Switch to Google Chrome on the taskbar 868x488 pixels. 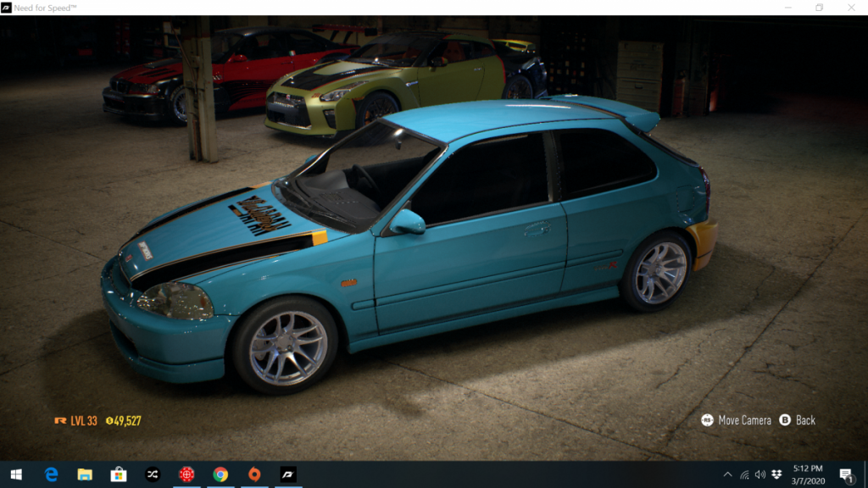[220, 474]
